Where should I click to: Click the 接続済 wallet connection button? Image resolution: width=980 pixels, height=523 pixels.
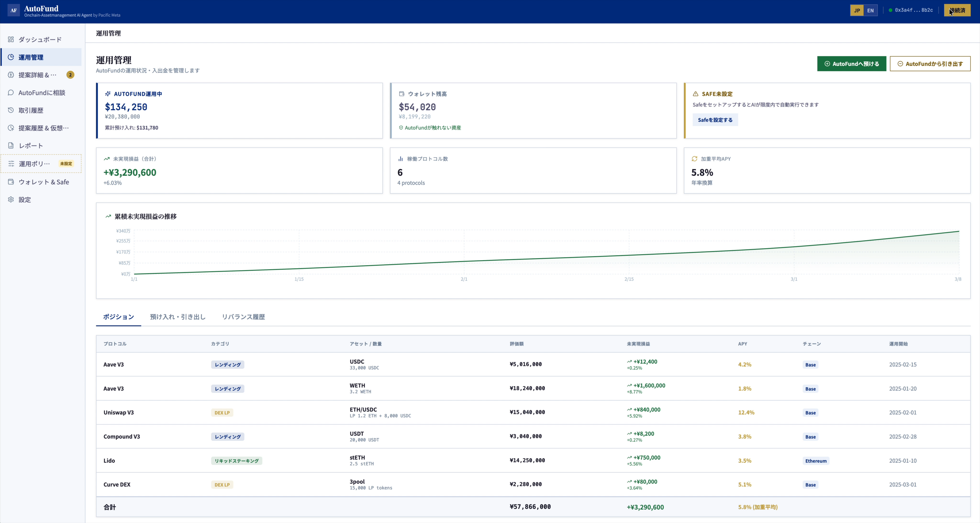[x=957, y=10]
